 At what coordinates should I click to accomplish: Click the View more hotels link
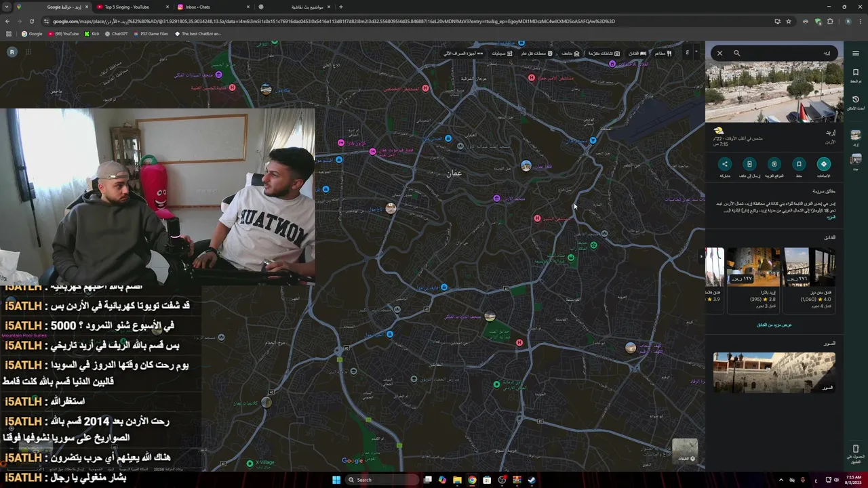774,325
